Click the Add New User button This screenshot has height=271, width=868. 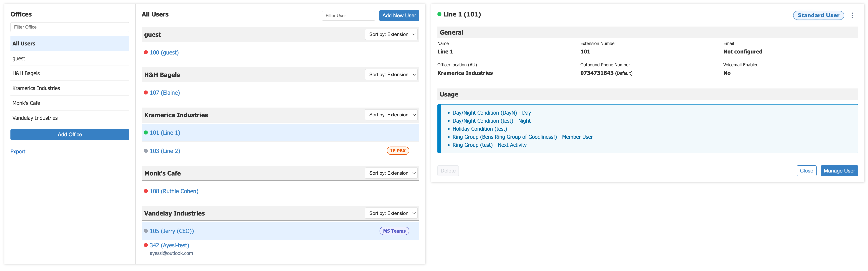[399, 15]
